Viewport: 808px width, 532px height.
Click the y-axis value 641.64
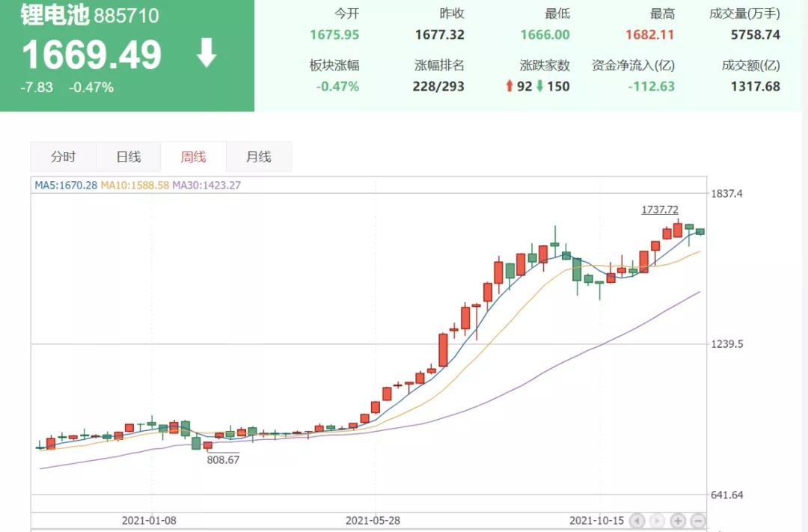point(726,495)
